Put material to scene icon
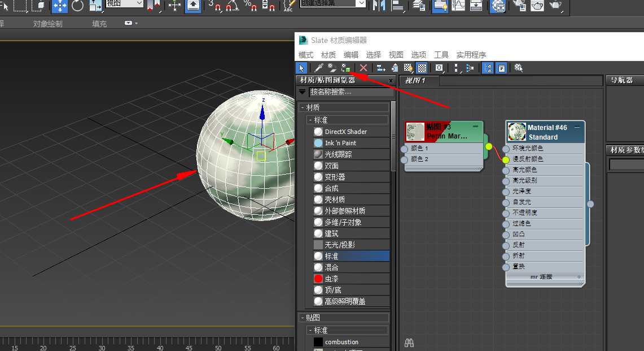Screen dimensions: 644x351 pyautogui.click(x=332, y=68)
